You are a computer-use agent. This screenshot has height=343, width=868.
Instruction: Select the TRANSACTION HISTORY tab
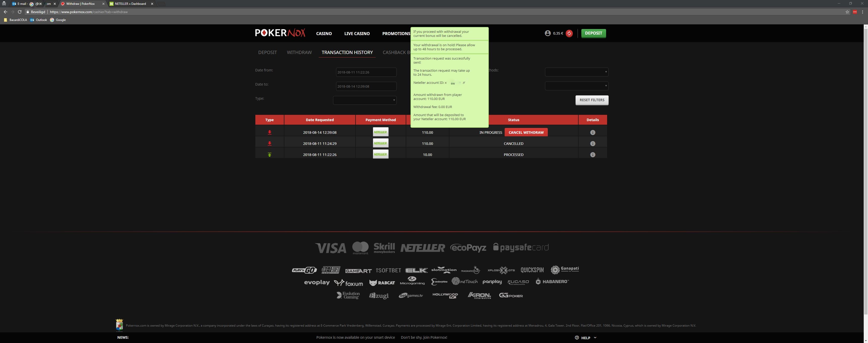click(347, 52)
